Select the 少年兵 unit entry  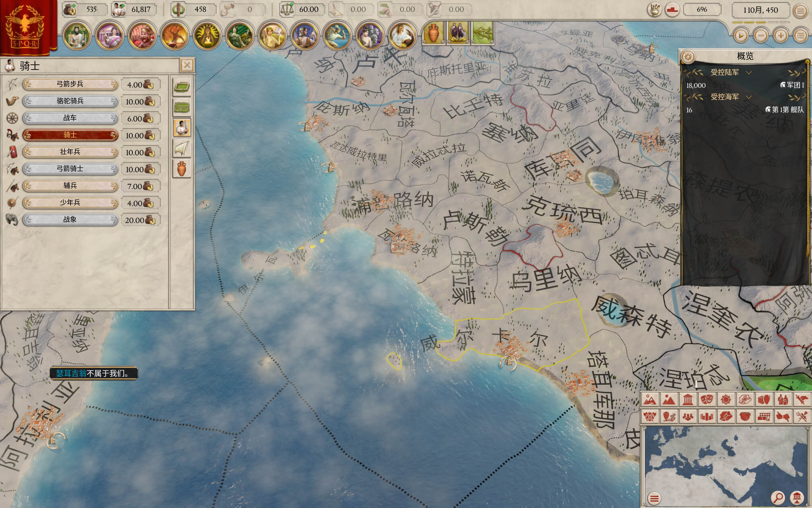pos(70,202)
